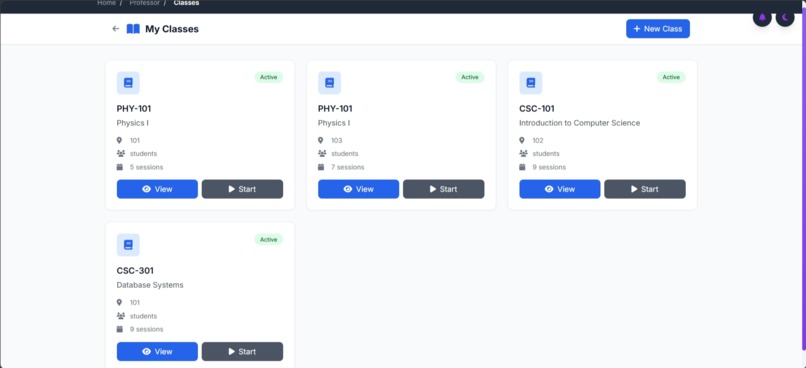
Task: Go to Professor in the breadcrumb
Action: (144, 3)
